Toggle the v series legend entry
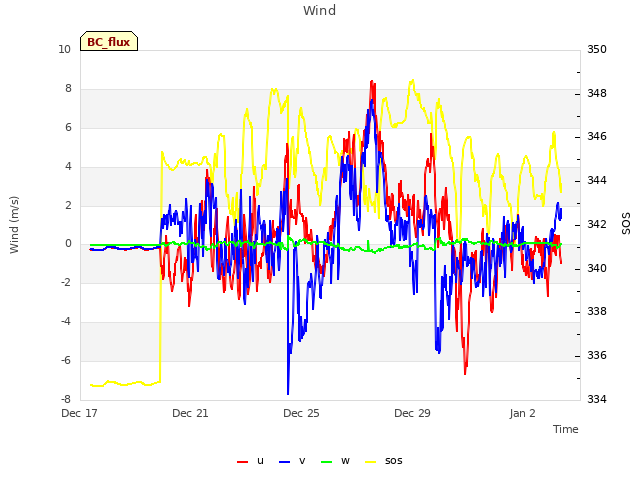The height and width of the screenshot is (480, 640). pos(292,461)
